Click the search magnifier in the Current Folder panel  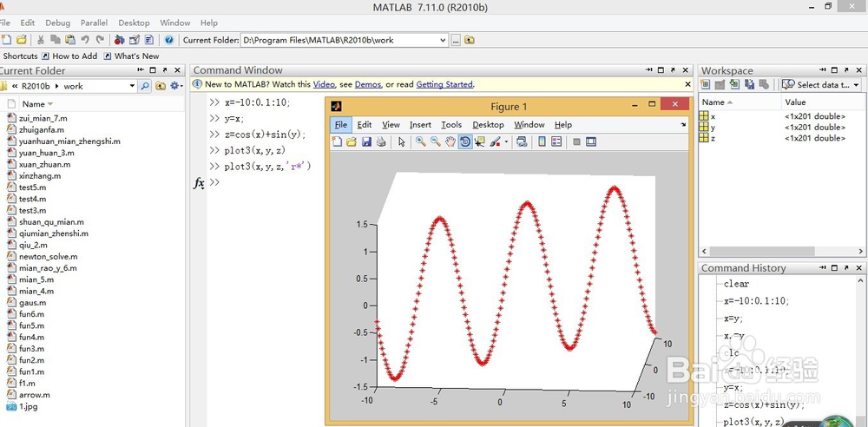pos(144,86)
